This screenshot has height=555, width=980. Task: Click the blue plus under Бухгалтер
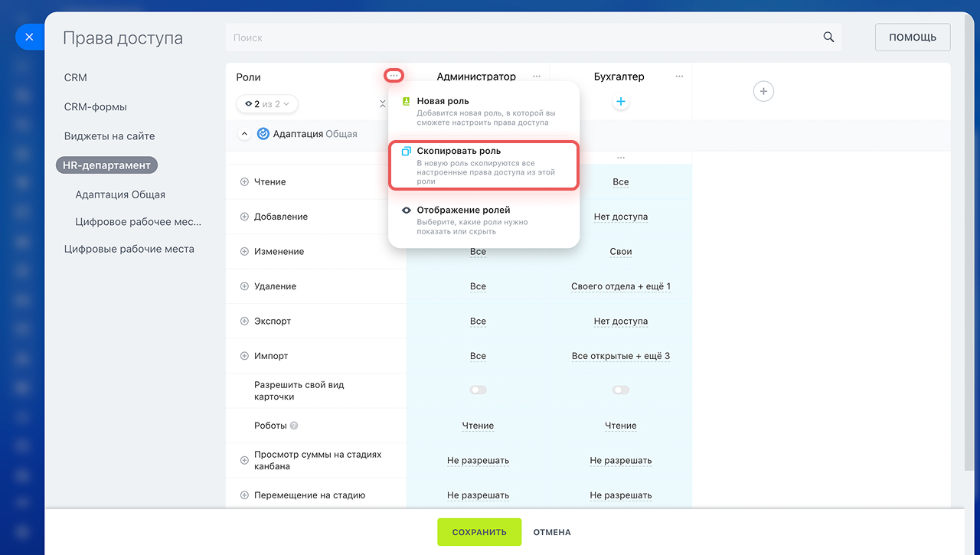tap(621, 102)
